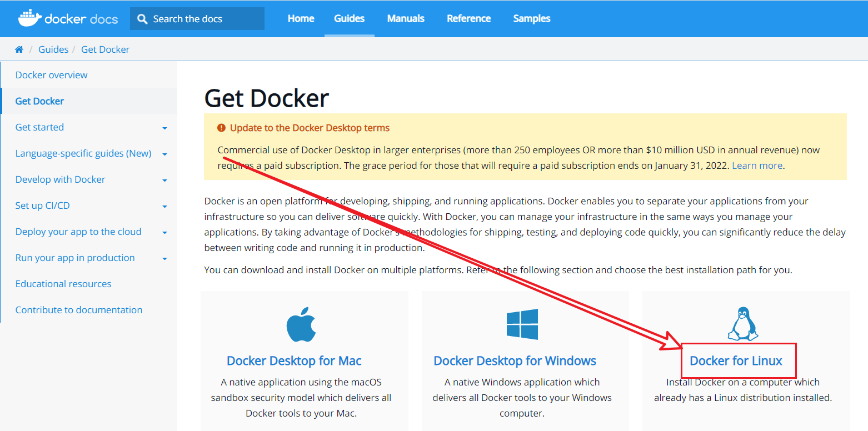Click the 'already has a Linux distribution installed.' text

(743, 398)
